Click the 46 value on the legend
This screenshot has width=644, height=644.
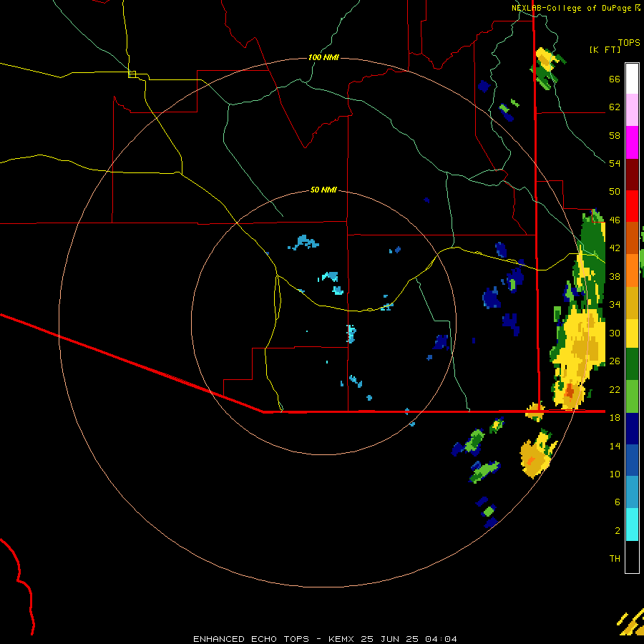[x=615, y=220]
